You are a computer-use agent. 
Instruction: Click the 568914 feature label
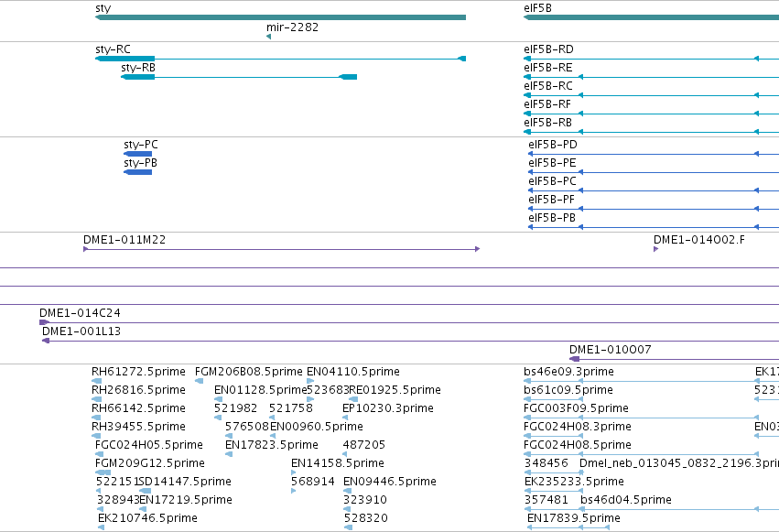pyautogui.click(x=313, y=482)
